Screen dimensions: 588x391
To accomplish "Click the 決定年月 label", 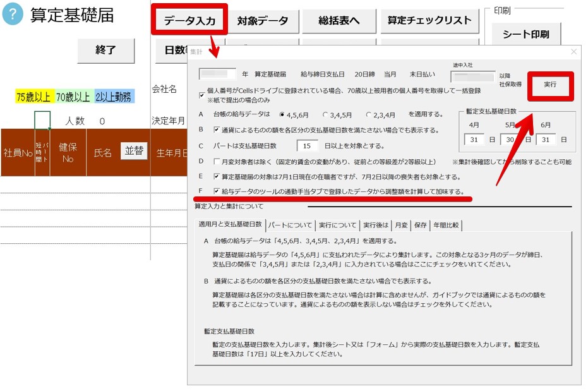I will pos(168,121).
